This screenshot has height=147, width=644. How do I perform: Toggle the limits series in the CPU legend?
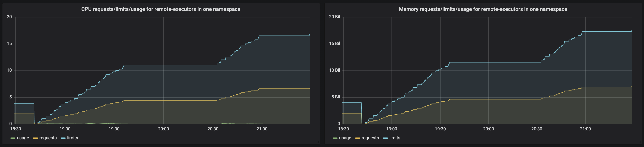pyautogui.click(x=73, y=138)
